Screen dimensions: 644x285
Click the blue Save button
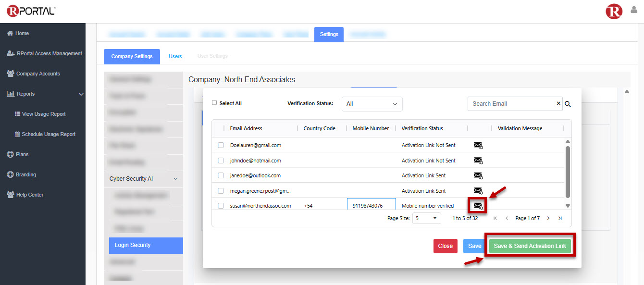point(474,246)
